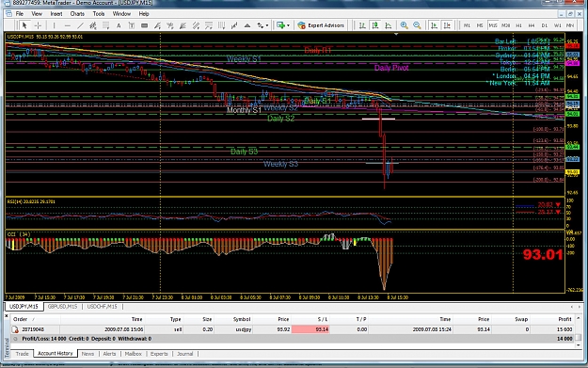Switch to USDJPY,M15 chart tab
Viewport: 588px width, 368px height.
pyautogui.click(x=24, y=307)
